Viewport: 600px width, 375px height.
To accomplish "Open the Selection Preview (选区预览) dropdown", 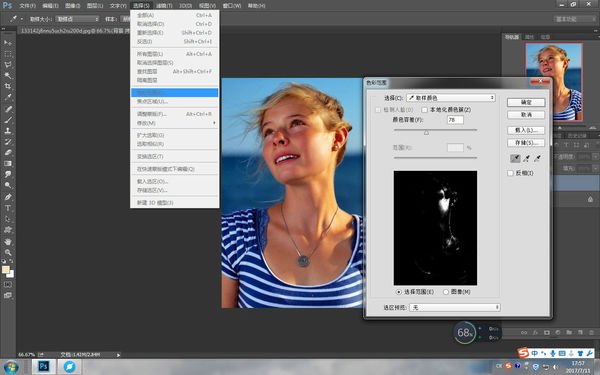I will pyautogui.click(x=455, y=307).
